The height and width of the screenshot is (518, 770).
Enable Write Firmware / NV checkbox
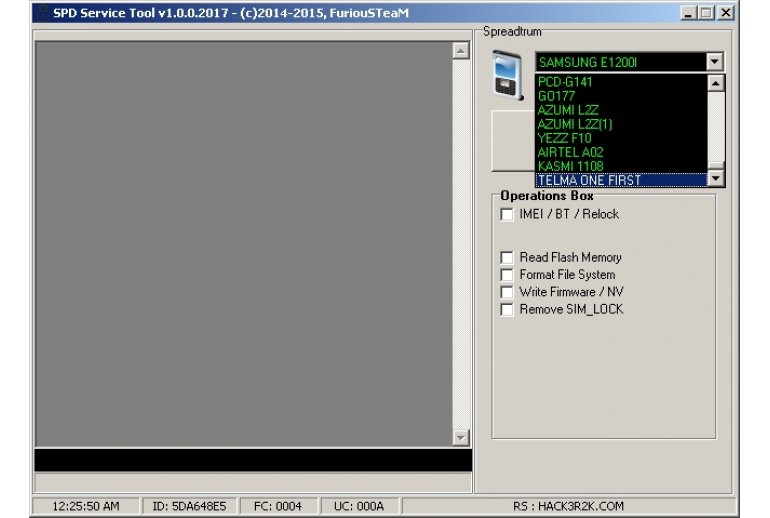pos(507,292)
